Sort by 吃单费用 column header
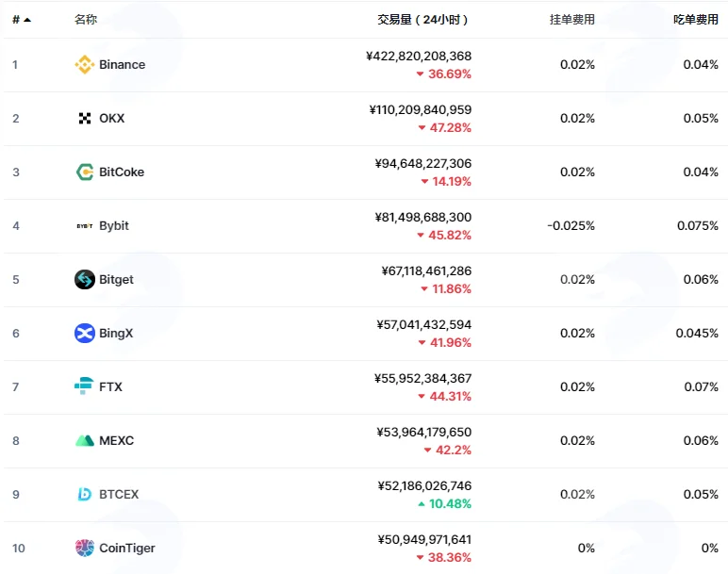Screen dimensions: 728x574 coord(696,20)
